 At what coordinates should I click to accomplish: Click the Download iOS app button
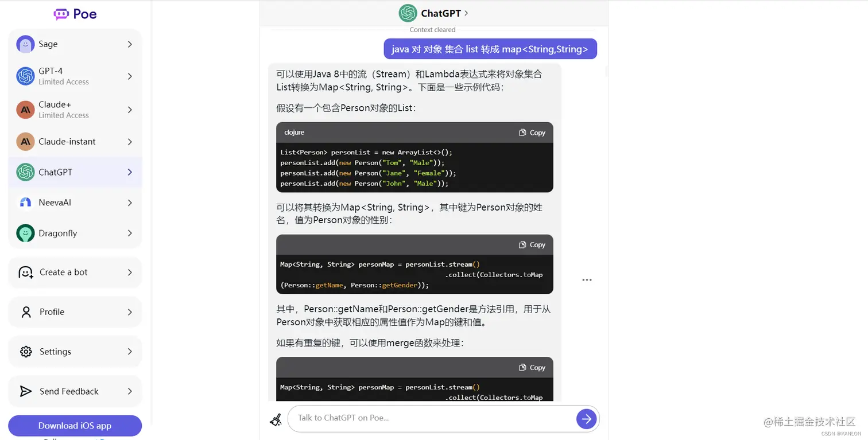point(75,426)
